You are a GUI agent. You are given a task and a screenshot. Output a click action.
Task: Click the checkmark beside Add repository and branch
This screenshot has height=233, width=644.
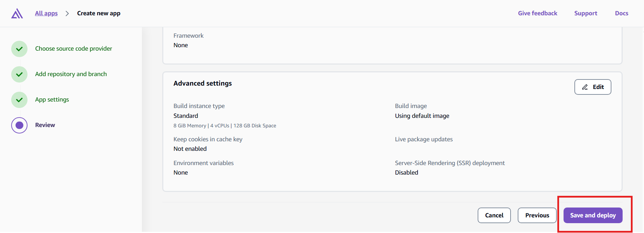(x=19, y=74)
